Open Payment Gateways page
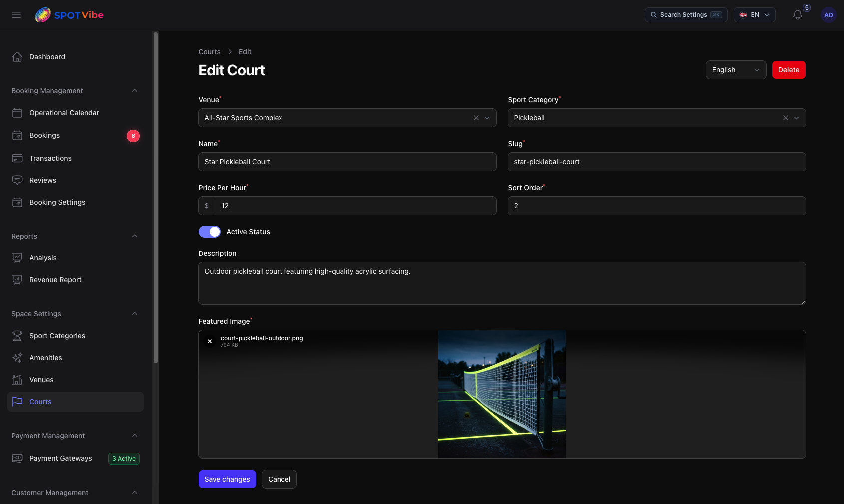The height and width of the screenshot is (504, 844). [x=75, y=458]
